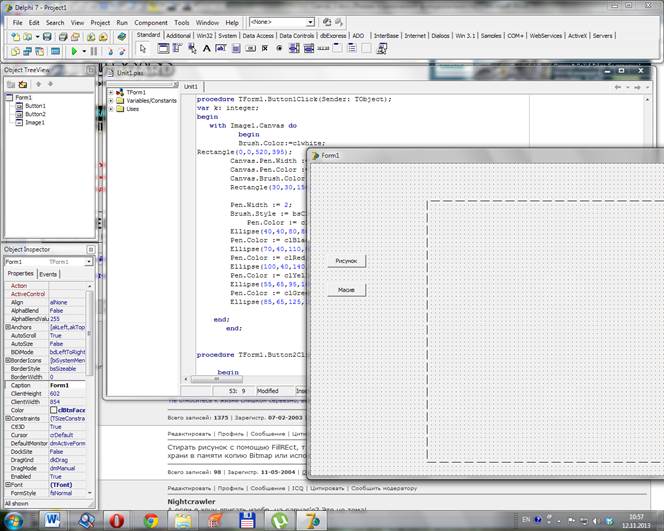The width and height of the screenshot is (664, 531).
Task: Open the dropdown arrow beside Run button
Action: point(84,52)
